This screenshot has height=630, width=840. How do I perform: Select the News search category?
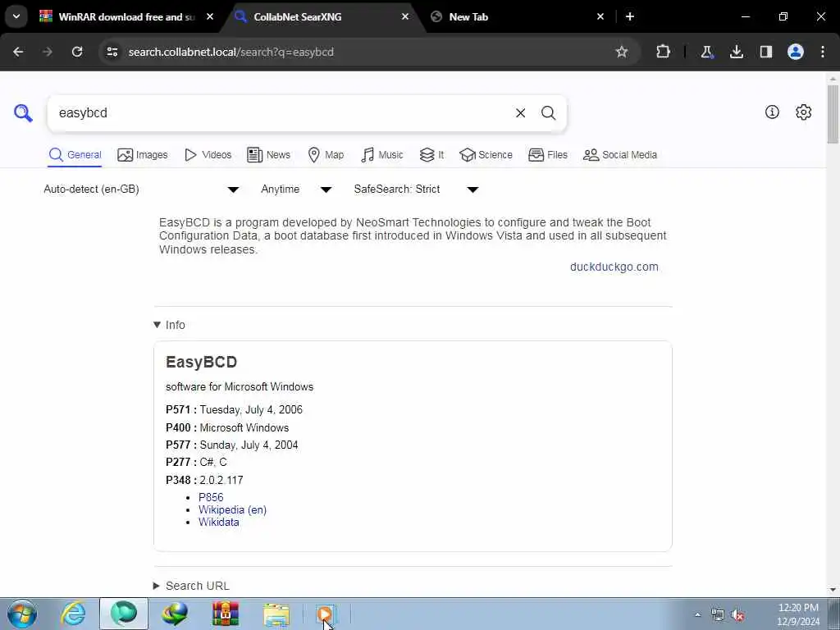coord(268,155)
